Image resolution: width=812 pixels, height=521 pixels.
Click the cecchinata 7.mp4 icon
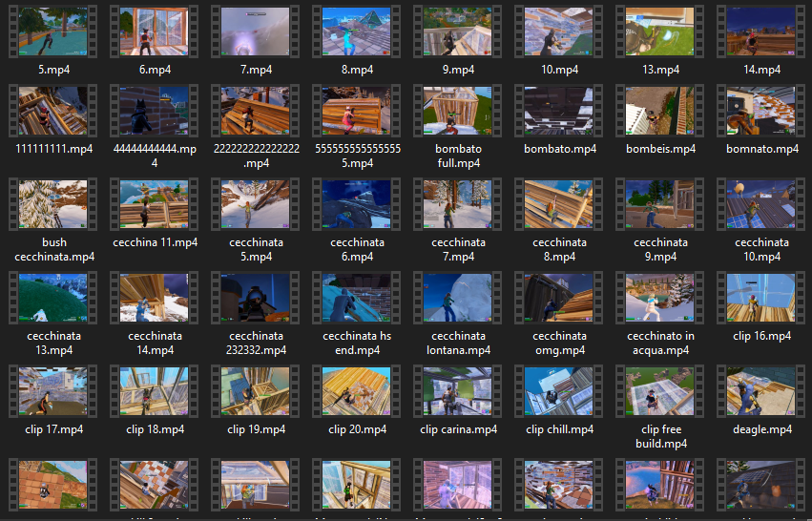(x=458, y=204)
